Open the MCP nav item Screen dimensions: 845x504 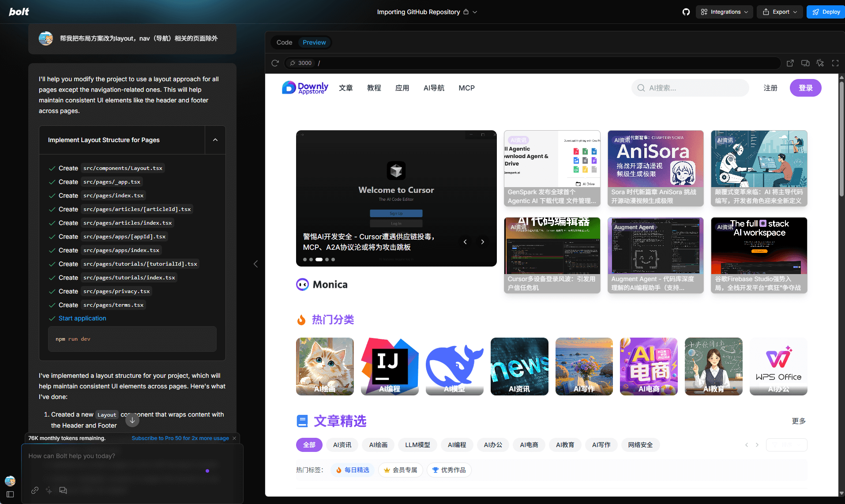point(467,88)
